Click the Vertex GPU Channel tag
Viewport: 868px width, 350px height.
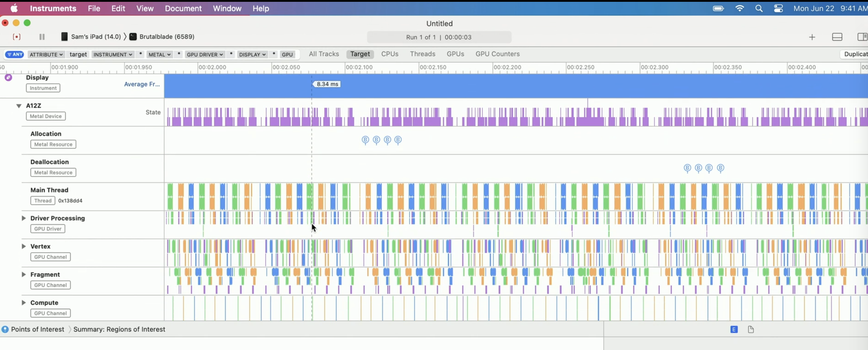51,257
